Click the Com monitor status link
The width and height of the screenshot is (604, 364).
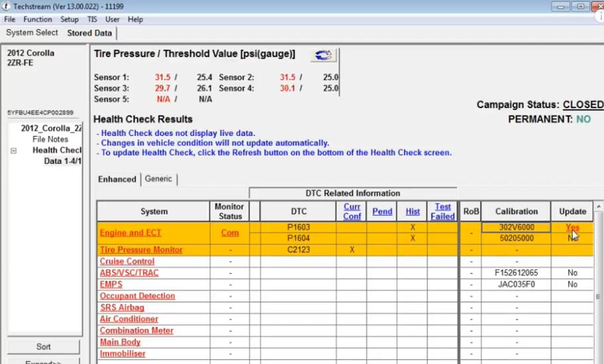[x=229, y=233]
